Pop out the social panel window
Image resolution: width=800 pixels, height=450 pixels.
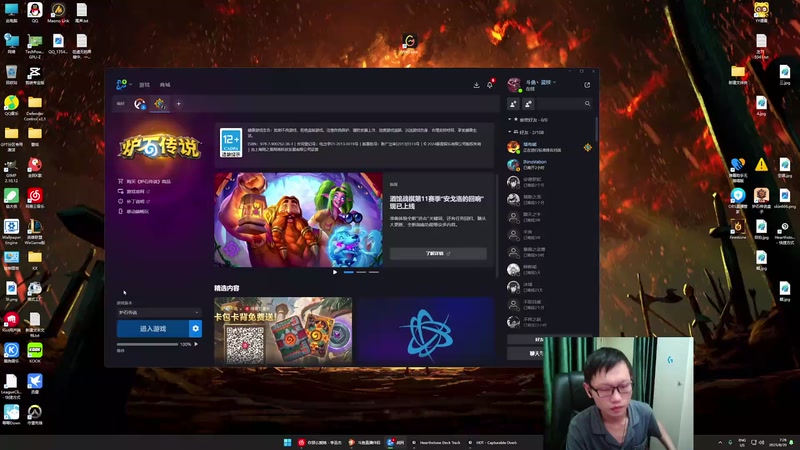(587, 85)
